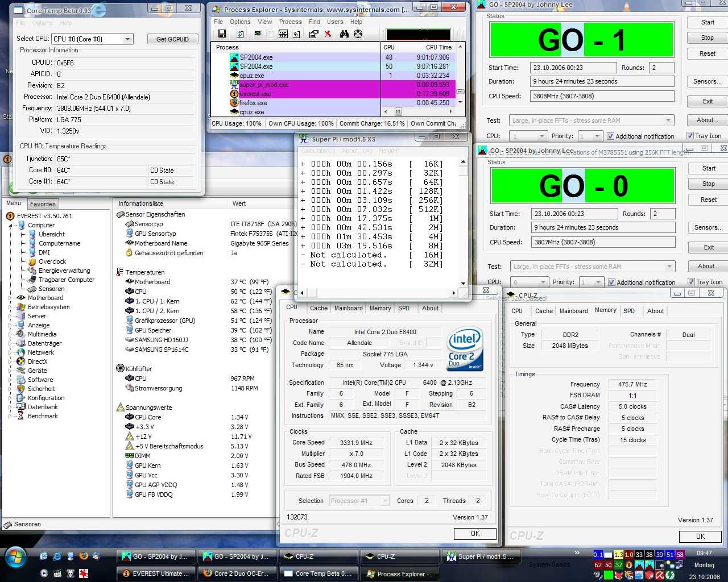Click Show Lower Pane icon in Process Explorer
This screenshot has width=728, height=582.
pyautogui.click(x=283, y=34)
